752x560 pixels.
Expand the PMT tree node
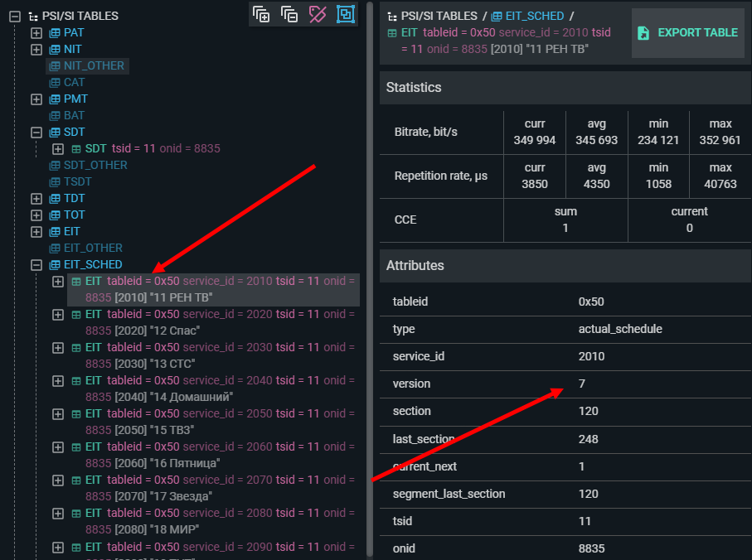click(36, 99)
